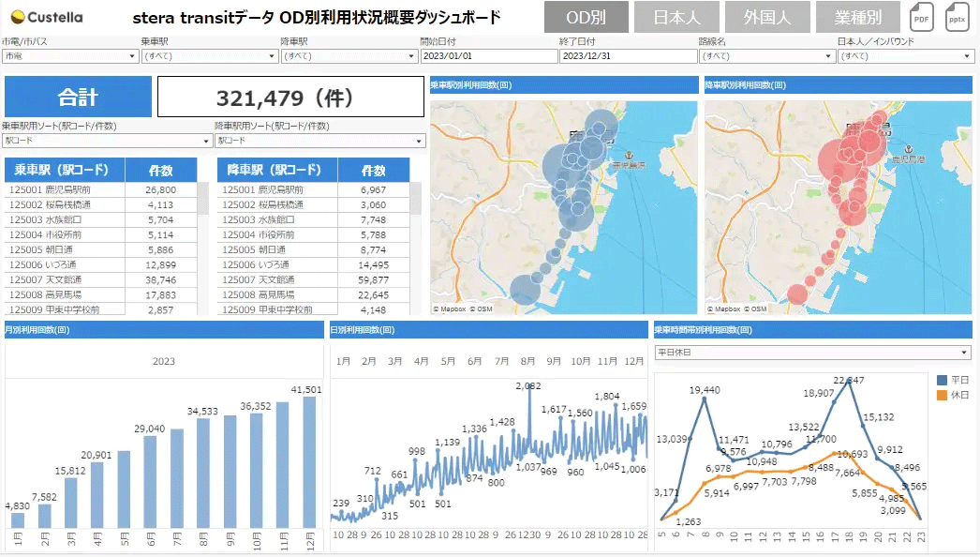Click the 休日 orange legend swatch
The width and height of the screenshot is (980, 557).
click(x=943, y=395)
